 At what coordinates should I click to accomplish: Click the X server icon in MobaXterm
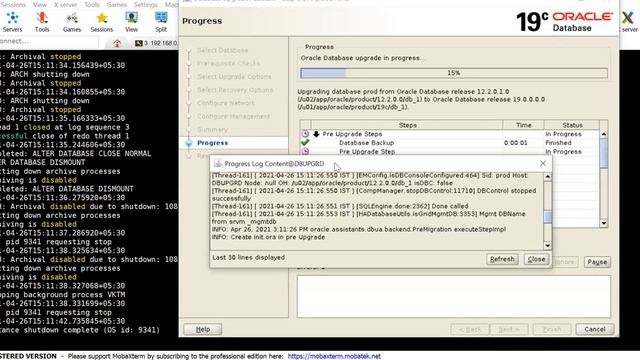coord(629,22)
